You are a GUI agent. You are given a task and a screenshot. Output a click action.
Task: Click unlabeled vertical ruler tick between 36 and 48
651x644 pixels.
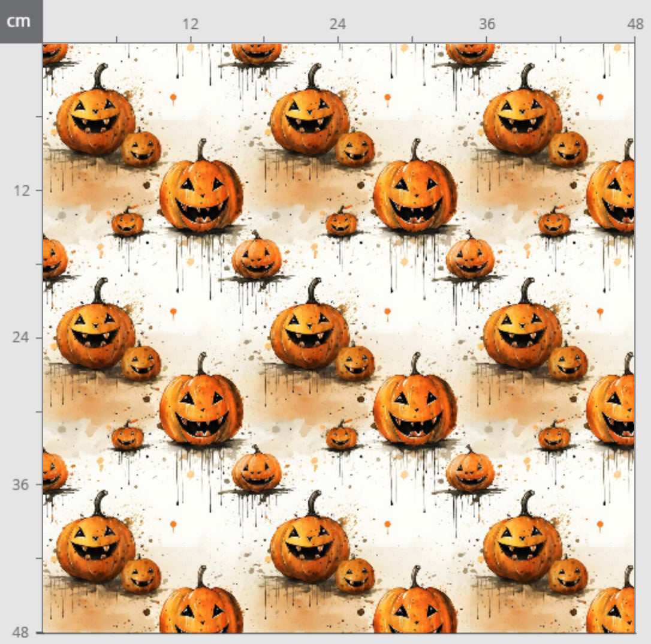pos(39,558)
